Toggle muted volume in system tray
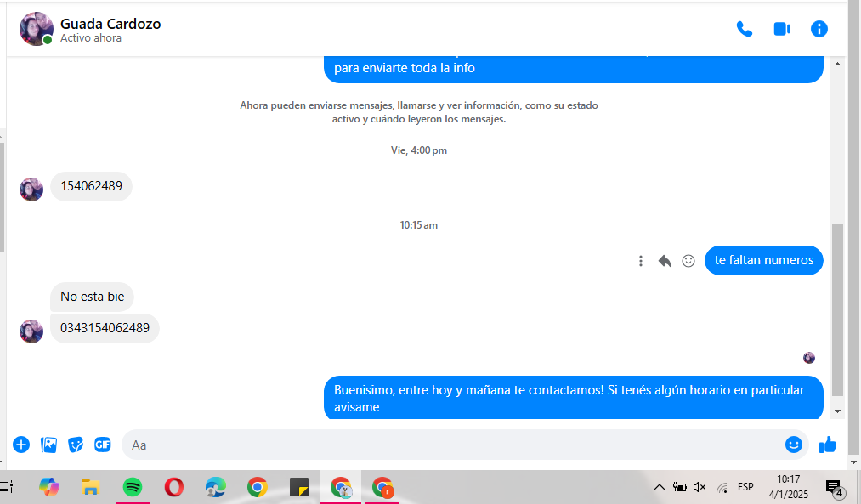The width and height of the screenshot is (861, 504). (700, 487)
